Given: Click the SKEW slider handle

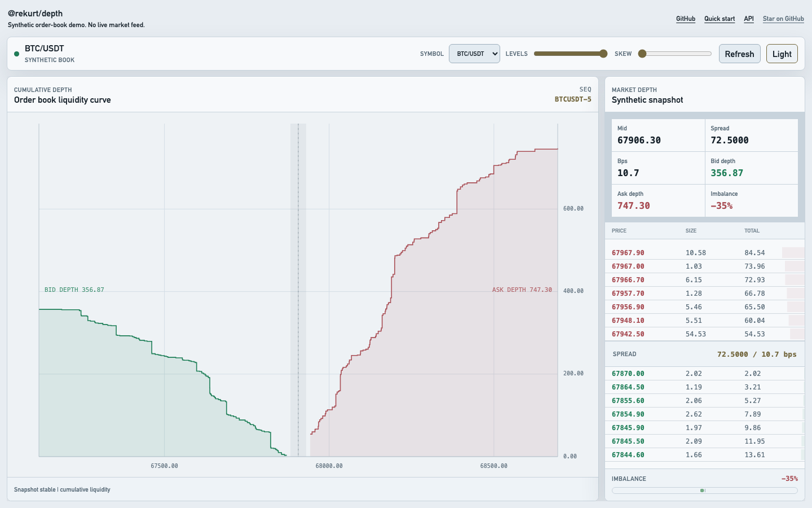Looking at the screenshot, I should click(642, 54).
